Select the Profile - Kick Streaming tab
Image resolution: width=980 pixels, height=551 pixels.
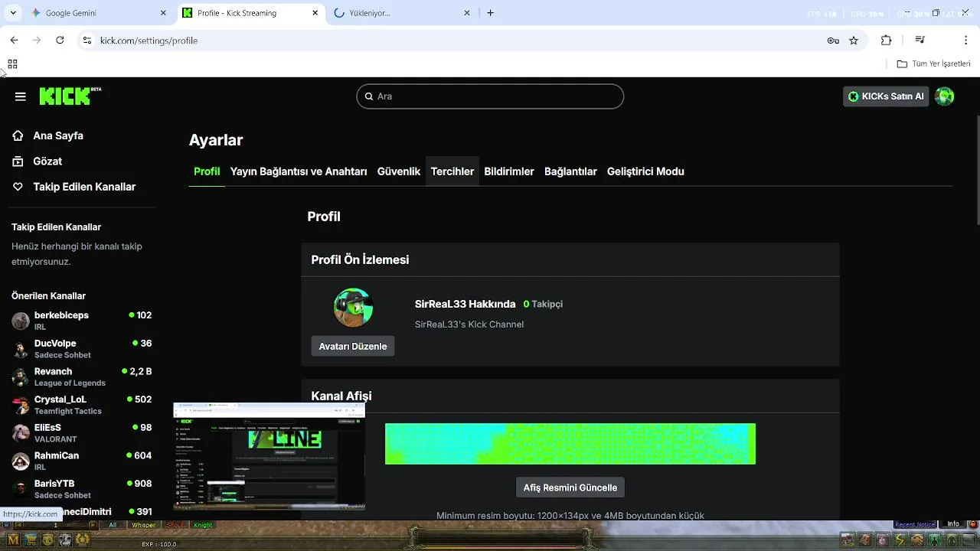click(252, 13)
